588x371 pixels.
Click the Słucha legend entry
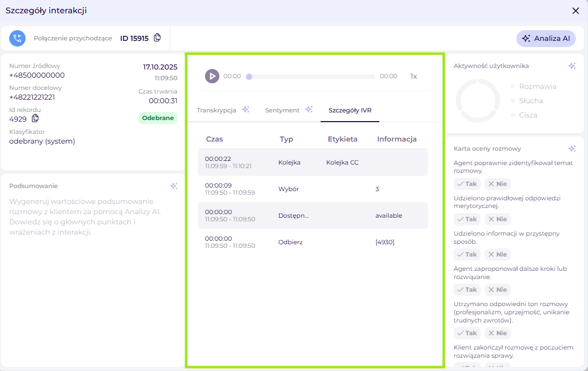(x=527, y=101)
